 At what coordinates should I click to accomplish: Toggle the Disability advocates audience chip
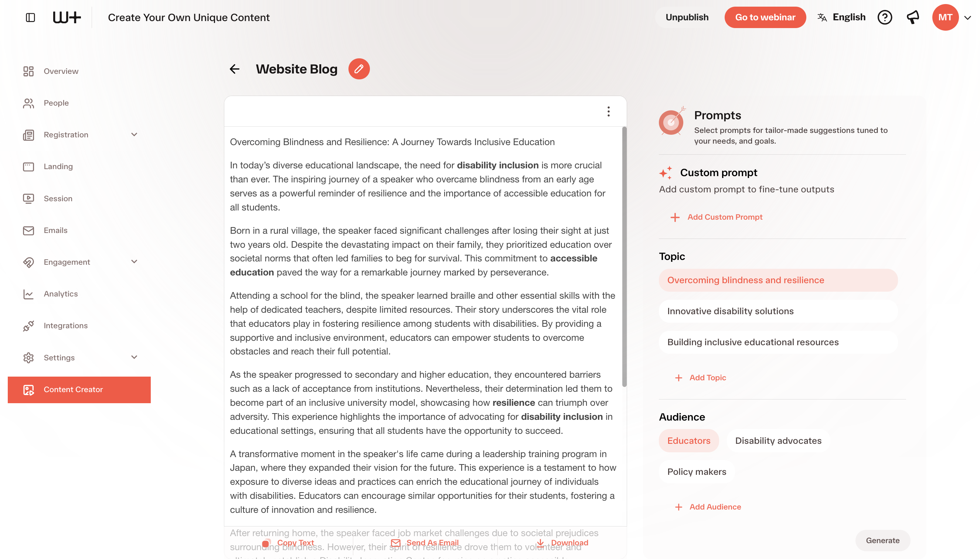[778, 440]
